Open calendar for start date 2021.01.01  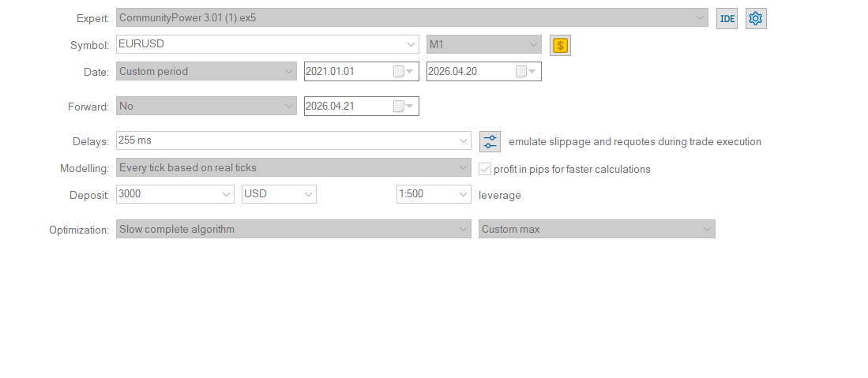point(403,71)
